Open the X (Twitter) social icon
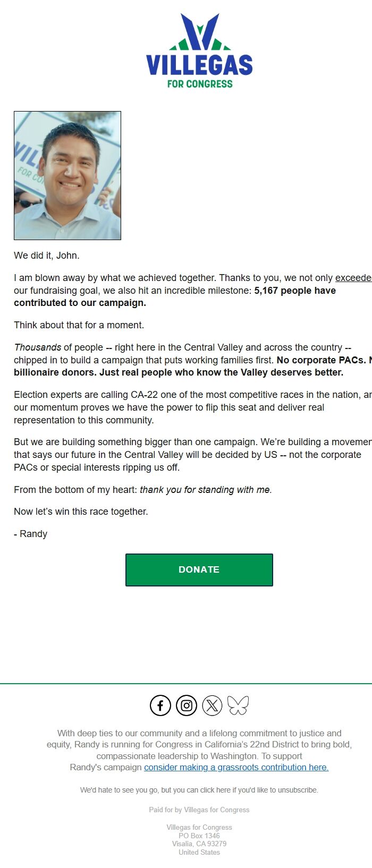This screenshot has height=868, width=372. point(212,705)
